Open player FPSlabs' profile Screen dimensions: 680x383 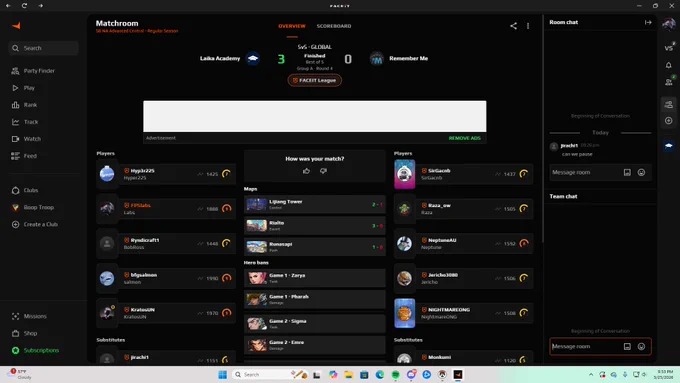[x=166, y=209]
